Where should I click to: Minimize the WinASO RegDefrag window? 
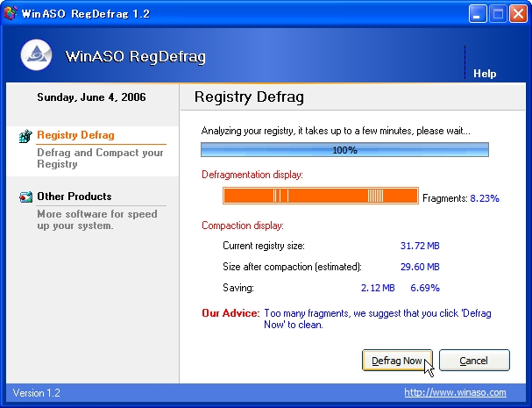tap(478, 14)
